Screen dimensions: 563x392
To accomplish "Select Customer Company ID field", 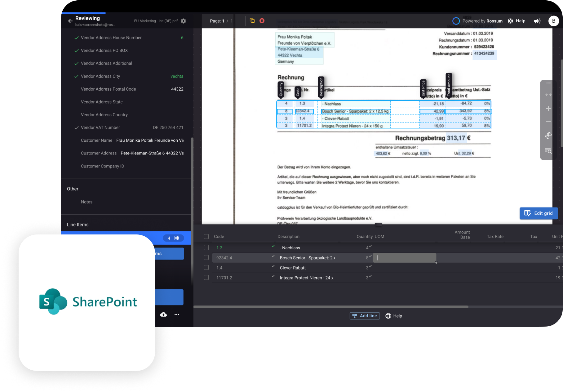I will (126, 166).
